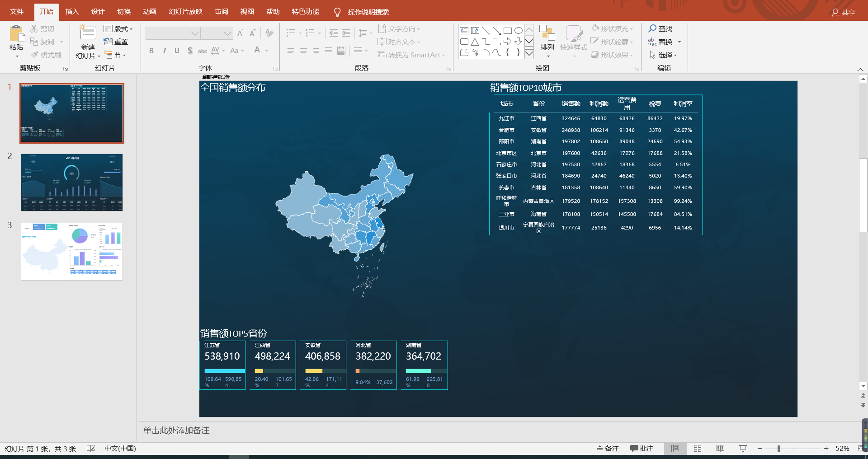868x459 pixels.
Task: Expand the Layout (版式) dropdown
Action: pyautogui.click(x=118, y=28)
